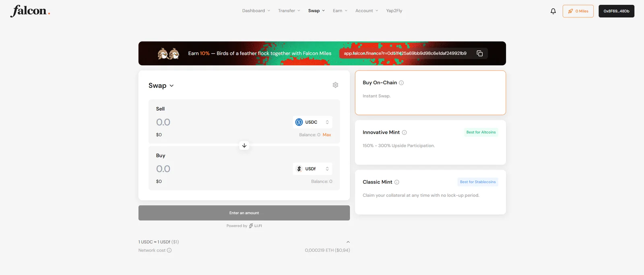Click the Best for Altcoins badge

click(481, 132)
